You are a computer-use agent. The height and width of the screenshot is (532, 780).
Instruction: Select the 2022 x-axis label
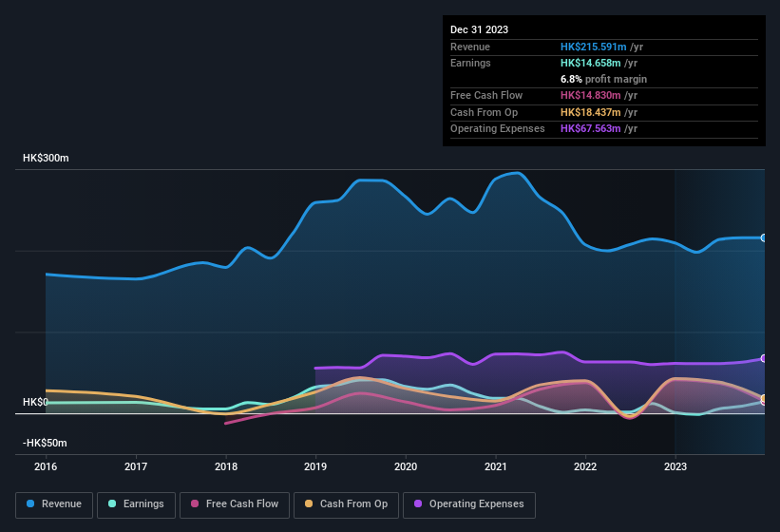click(x=585, y=466)
